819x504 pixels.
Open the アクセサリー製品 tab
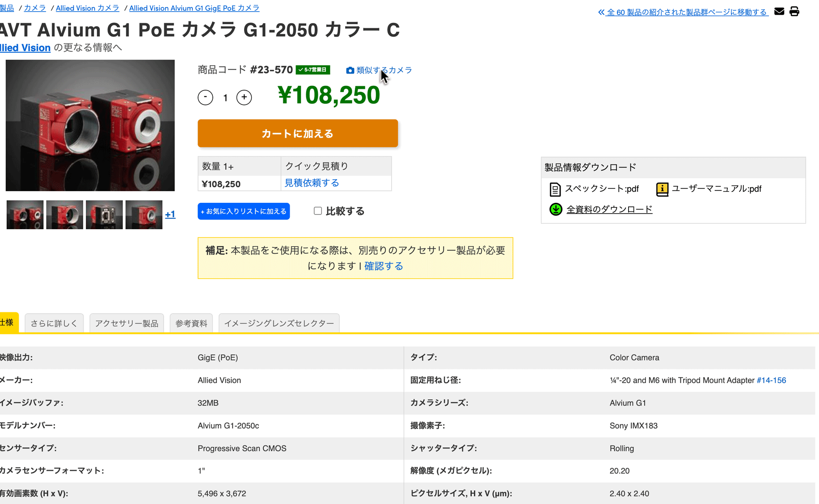coord(127,323)
